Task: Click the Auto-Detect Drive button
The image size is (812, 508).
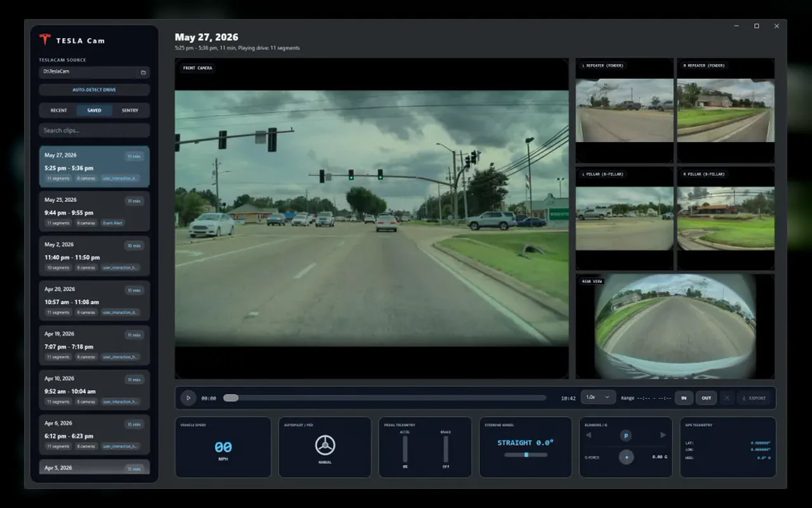Action: tap(94, 90)
